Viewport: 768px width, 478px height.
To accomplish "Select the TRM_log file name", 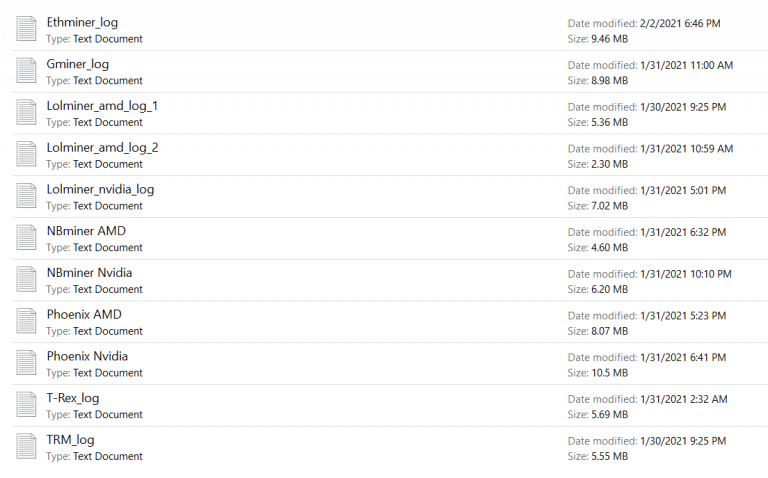I will pyautogui.click(x=70, y=440).
